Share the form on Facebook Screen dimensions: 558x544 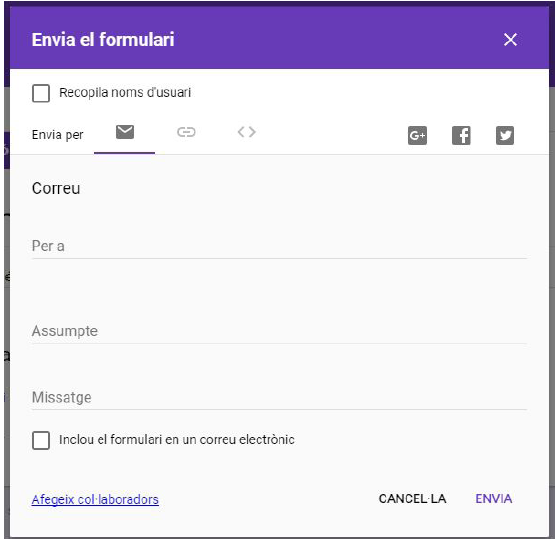tap(461, 136)
